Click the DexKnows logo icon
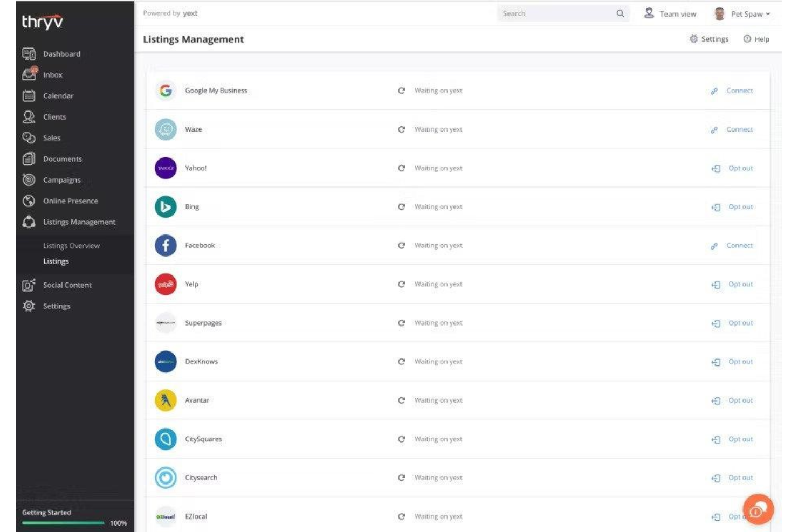Viewport: 798px width, 532px height. [166, 362]
